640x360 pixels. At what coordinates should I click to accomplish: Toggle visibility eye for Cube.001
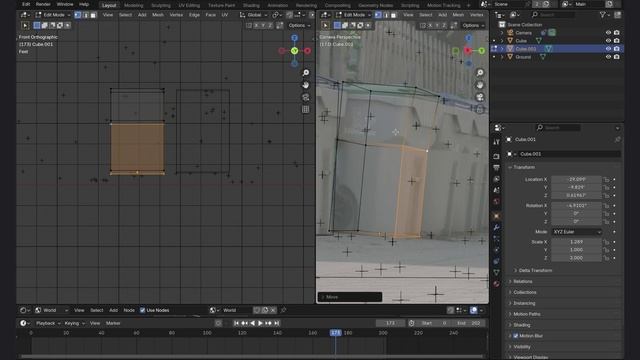click(608, 49)
